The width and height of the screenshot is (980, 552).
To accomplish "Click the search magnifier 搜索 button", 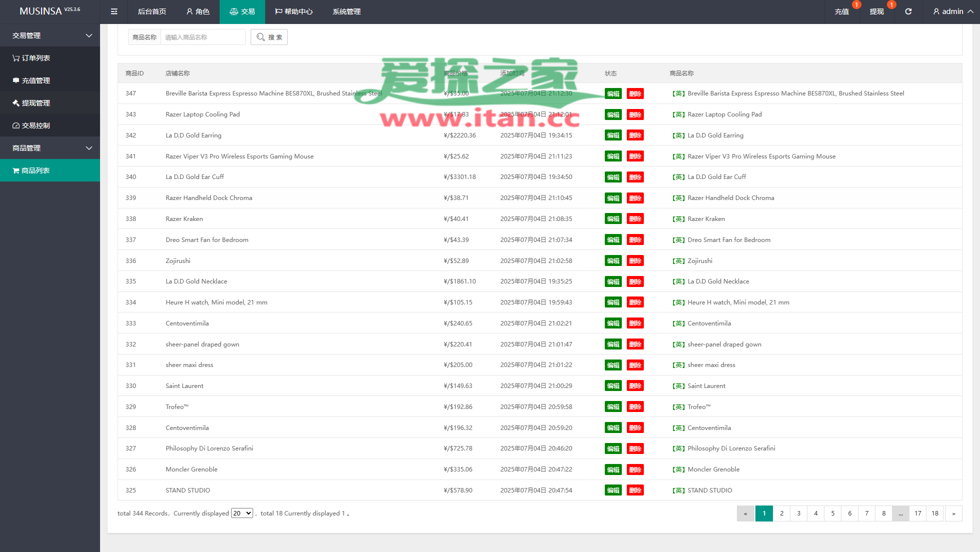I will [269, 37].
